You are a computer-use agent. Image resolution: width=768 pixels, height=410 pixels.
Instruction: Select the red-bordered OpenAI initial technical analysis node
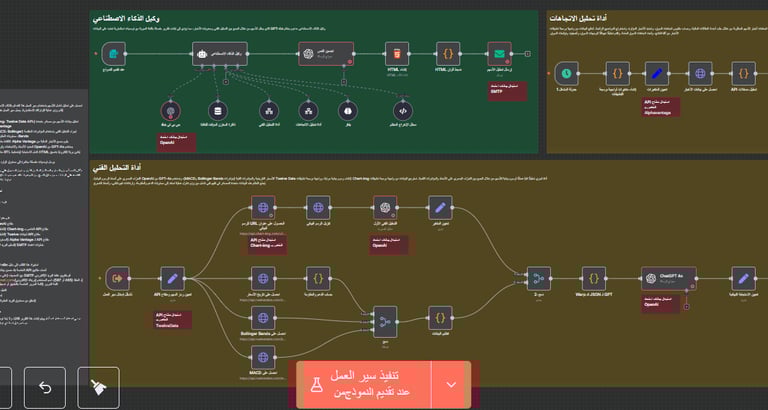coord(385,208)
